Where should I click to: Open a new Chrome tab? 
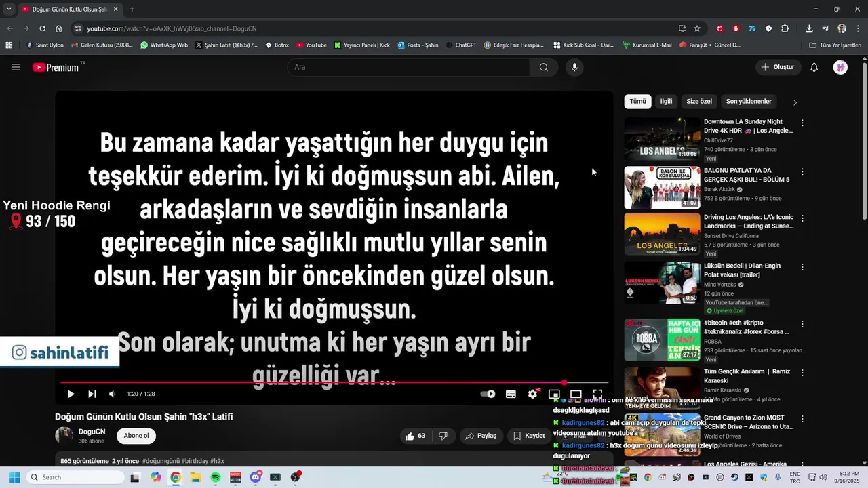click(x=132, y=9)
